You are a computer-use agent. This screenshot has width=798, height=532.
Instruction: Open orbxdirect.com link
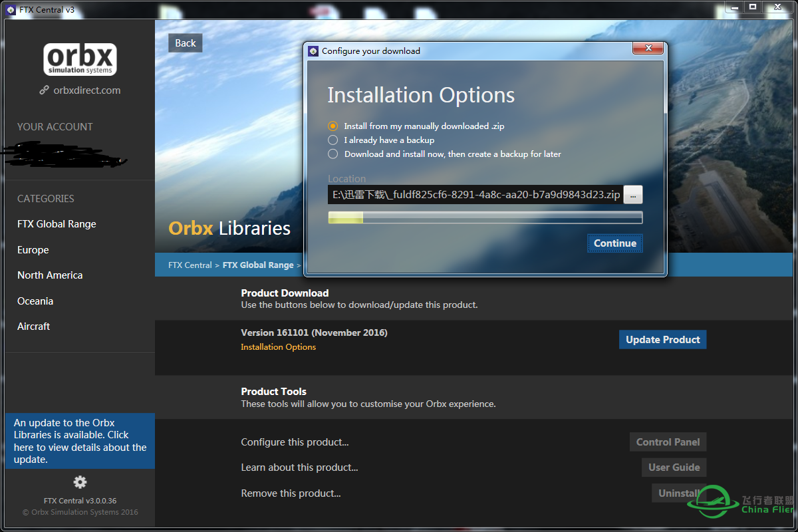coord(87,90)
